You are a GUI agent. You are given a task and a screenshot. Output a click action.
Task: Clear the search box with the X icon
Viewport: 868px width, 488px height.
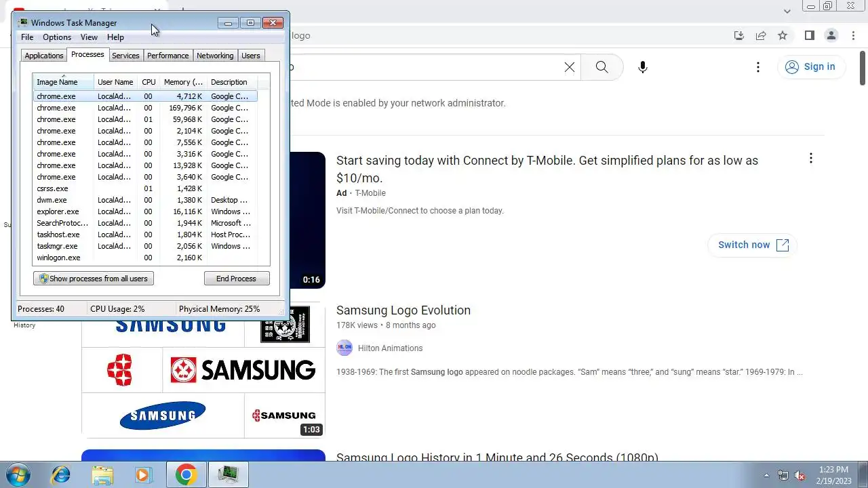570,67
